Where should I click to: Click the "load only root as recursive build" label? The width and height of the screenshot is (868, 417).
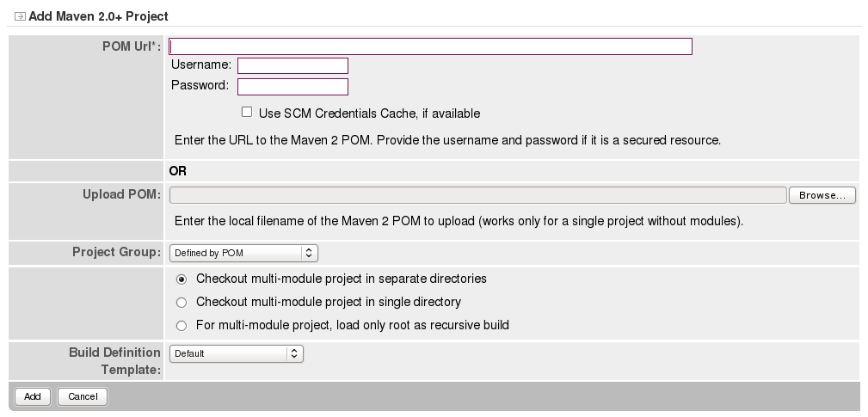pos(353,326)
